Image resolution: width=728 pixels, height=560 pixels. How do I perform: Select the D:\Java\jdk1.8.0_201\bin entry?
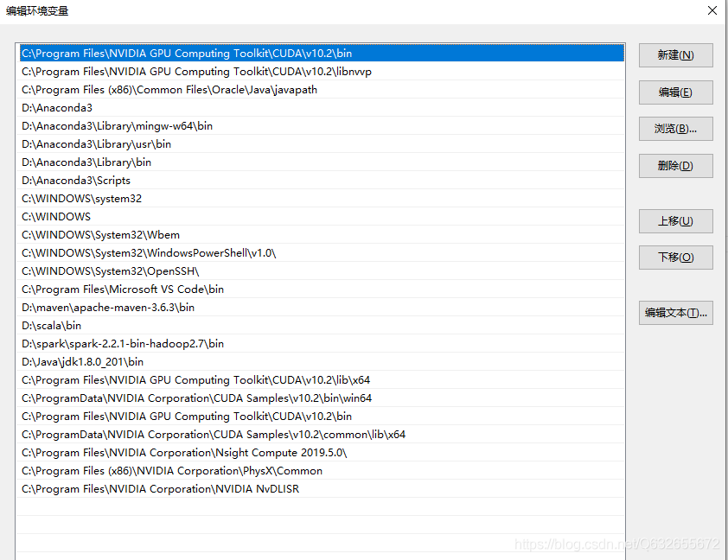[x=322, y=361]
